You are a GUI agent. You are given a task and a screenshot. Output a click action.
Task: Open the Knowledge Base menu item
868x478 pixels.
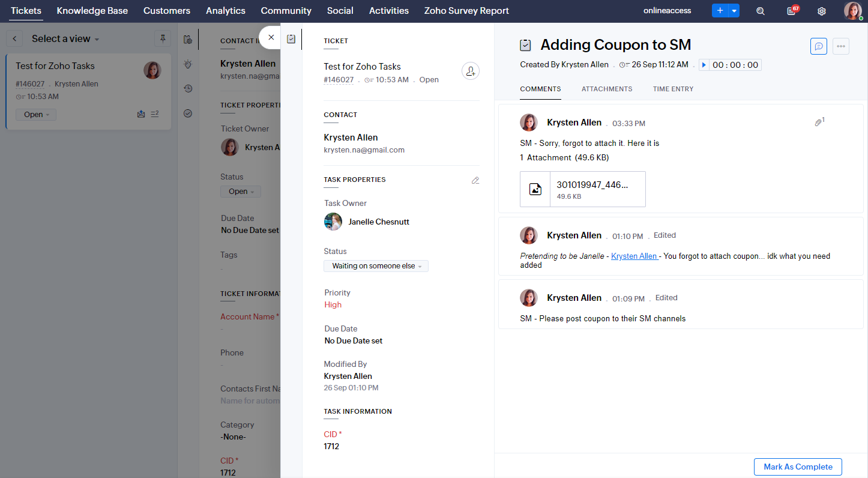click(x=92, y=11)
